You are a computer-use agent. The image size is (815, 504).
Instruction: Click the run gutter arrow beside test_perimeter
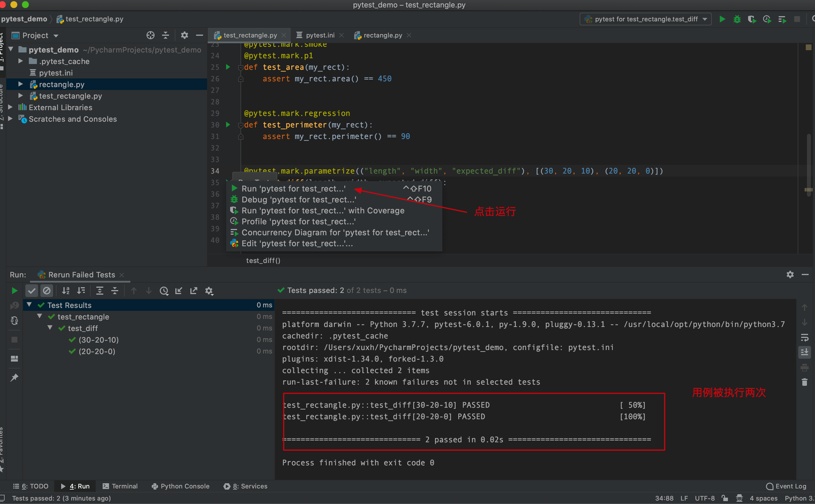tap(228, 125)
